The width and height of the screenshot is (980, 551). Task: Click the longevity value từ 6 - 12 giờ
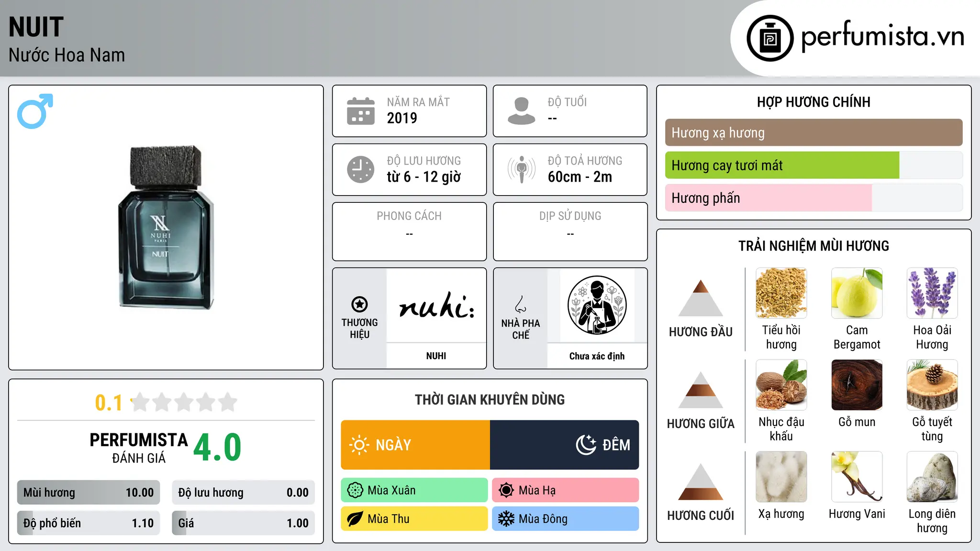tap(424, 177)
